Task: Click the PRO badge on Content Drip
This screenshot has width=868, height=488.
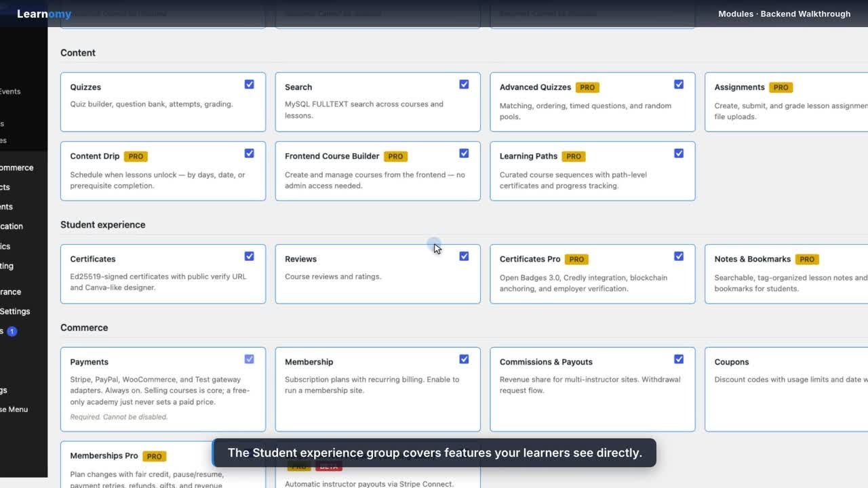Action: click(136, 157)
